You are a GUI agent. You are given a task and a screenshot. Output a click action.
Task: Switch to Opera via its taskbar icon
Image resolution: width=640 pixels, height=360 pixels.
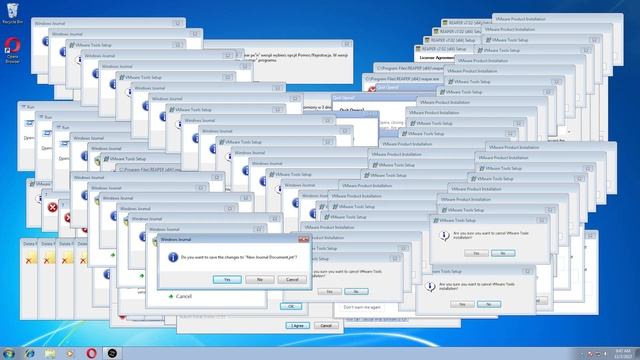pyautogui.click(x=91, y=353)
